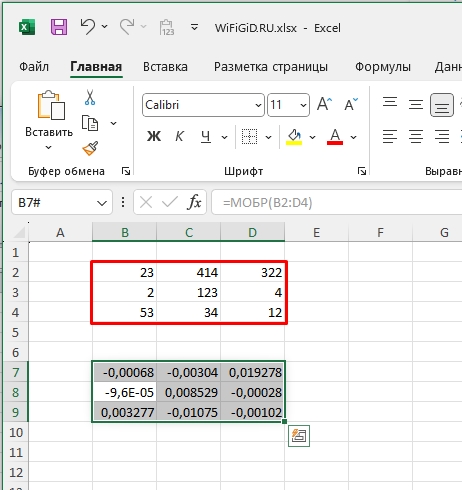
Task: Open the undo history dropdown arrow
Action: [x=104, y=26]
